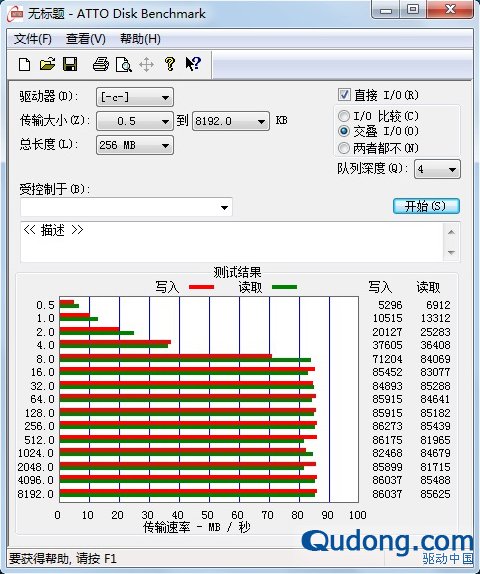Open Print Preview magnifier icon
480x574 pixels.
point(123,65)
